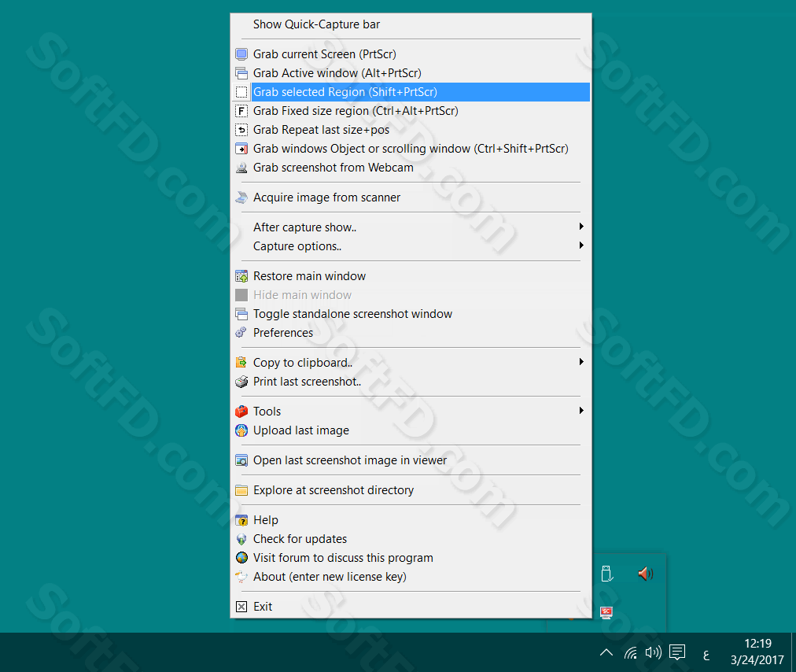Image resolution: width=796 pixels, height=672 pixels.
Task: Choose Grab screenshot from Webcam
Action: [411, 168]
